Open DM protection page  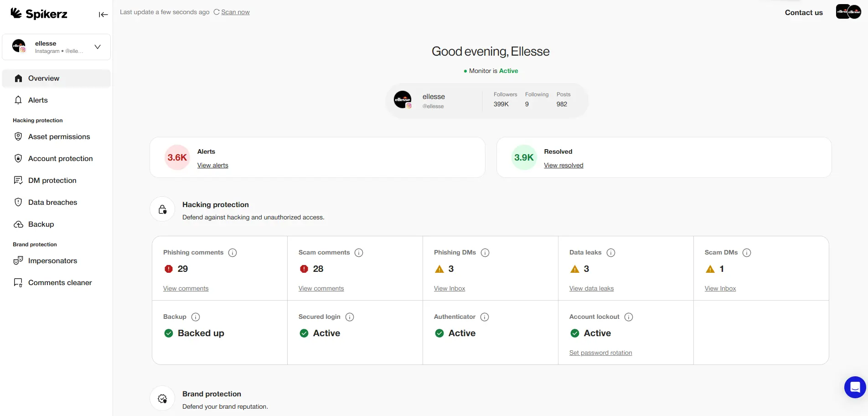[57, 181]
